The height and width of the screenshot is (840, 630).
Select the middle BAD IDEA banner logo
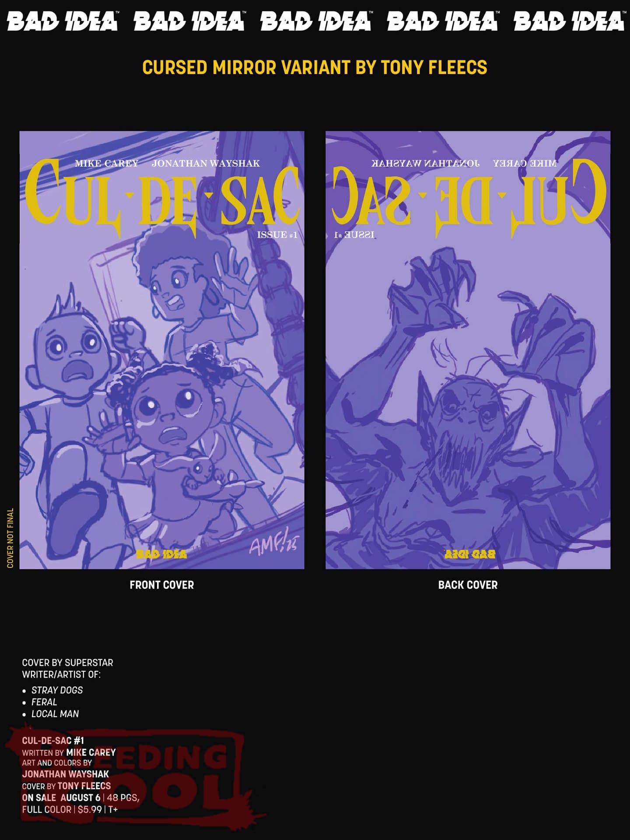click(x=316, y=21)
